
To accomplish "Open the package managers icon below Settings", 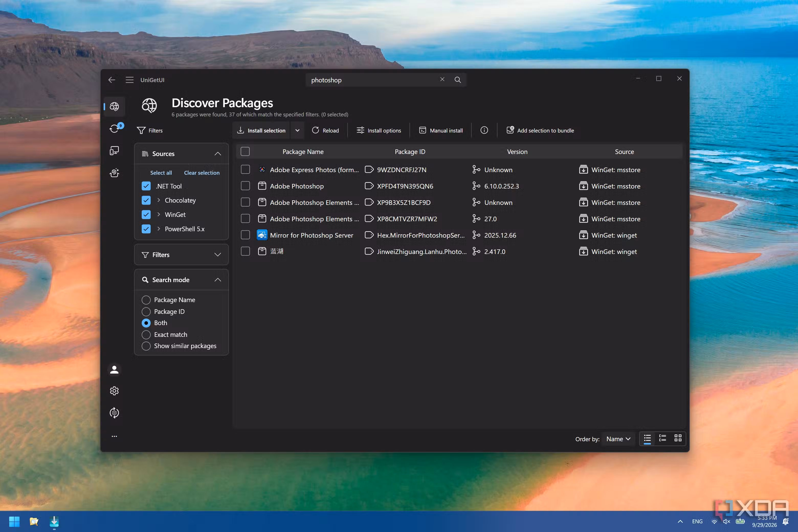I will coord(114,413).
